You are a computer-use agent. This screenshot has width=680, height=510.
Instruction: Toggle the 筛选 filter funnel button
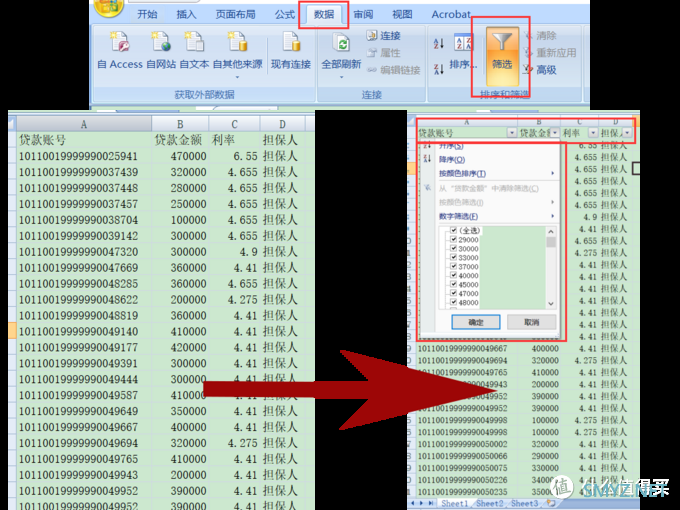502,56
